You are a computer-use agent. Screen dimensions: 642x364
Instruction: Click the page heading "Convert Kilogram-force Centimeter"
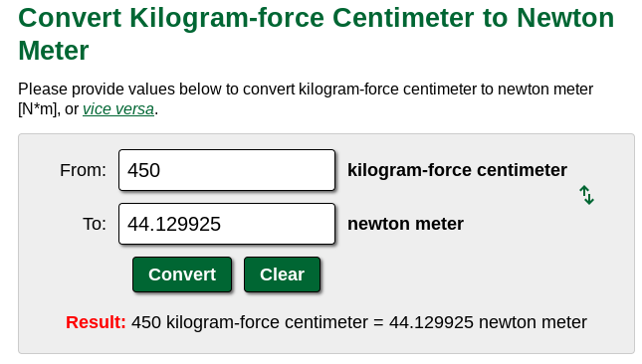(x=246, y=18)
